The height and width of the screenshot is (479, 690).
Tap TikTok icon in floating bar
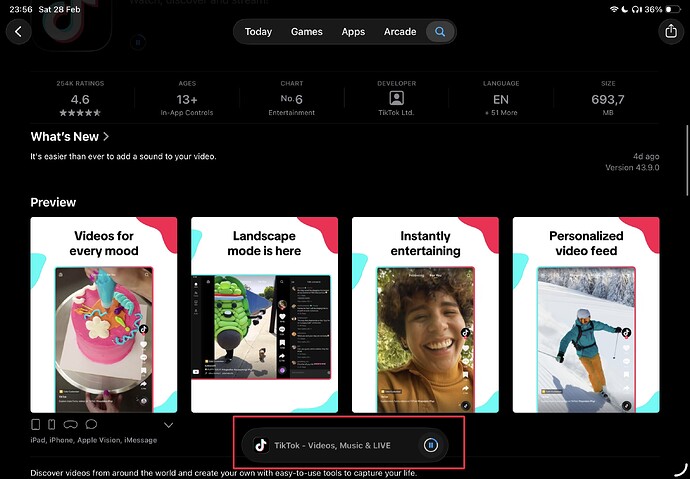[x=261, y=446]
